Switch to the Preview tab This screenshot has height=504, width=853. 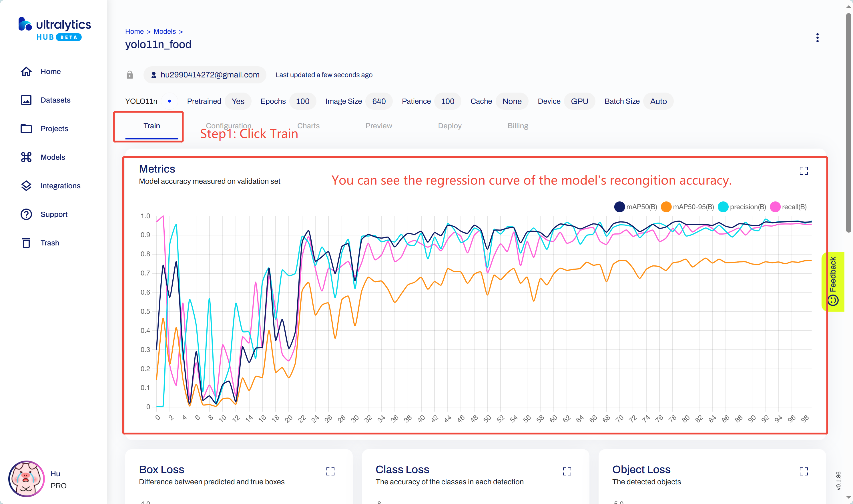click(378, 126)
